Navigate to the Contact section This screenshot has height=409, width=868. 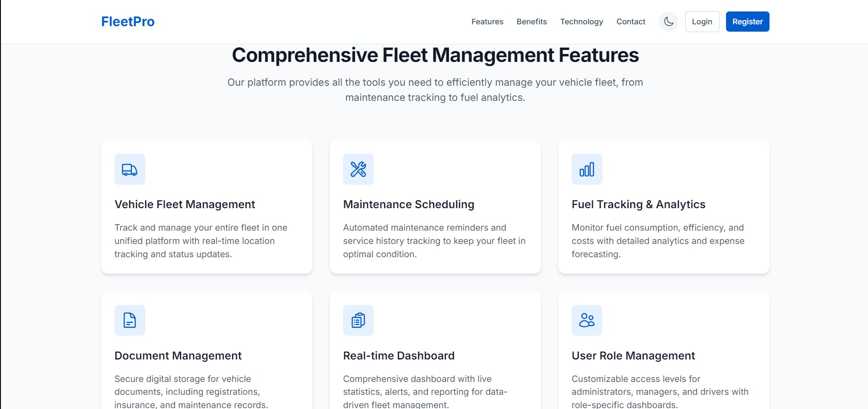pos(630,22)
